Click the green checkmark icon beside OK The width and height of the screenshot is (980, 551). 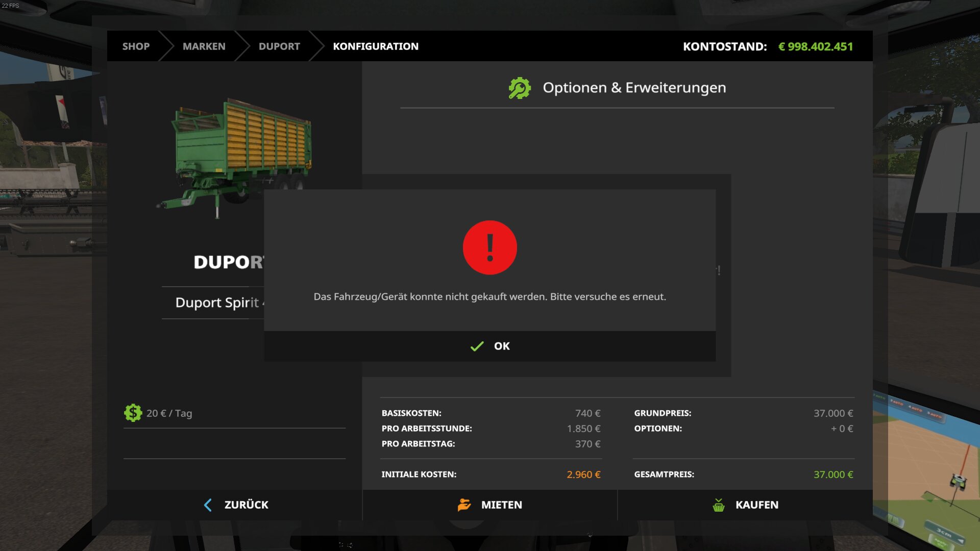click(x=477, y=346)
